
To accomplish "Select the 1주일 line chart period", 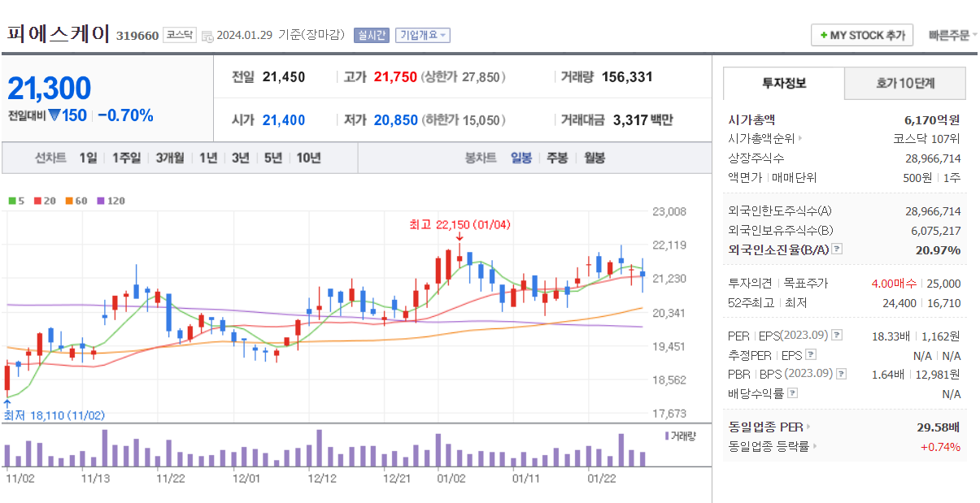I will (x=126, y=158).
